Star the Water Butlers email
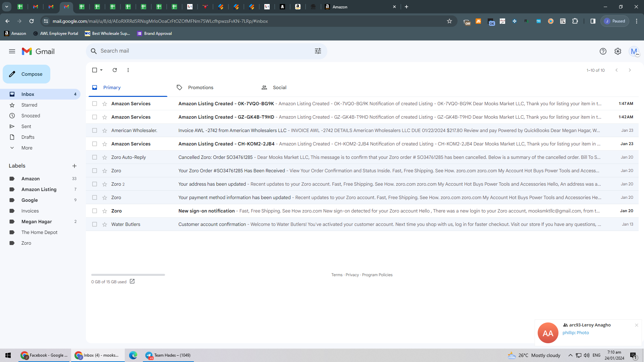Image resolution: width=644 pixels, height=362 pixels. tap(105, 224)
